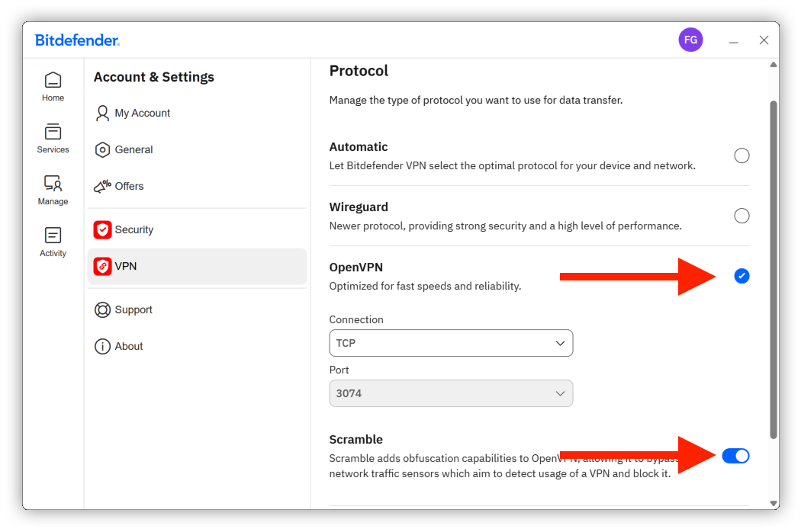Select the Wireguard protocol radio button
Screen dimensions: 801x532
coord(741,216)
